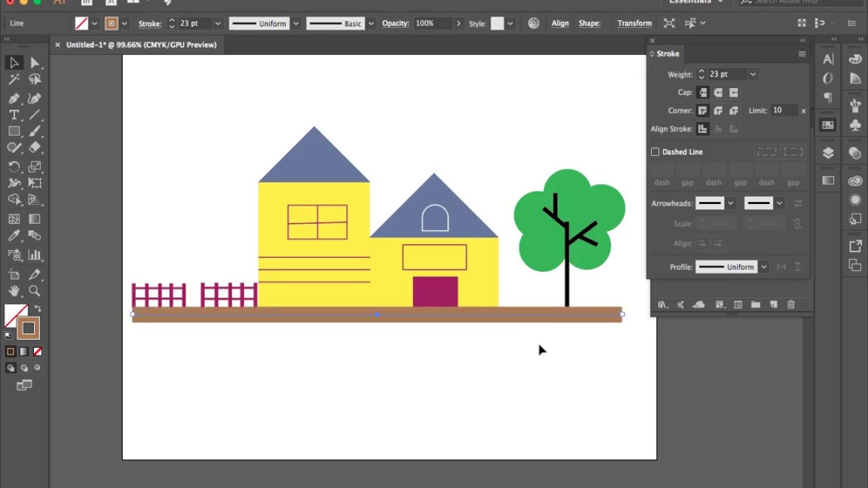
Task: Select the Untitled-1 document tab
Action: [x=141, y=45]
